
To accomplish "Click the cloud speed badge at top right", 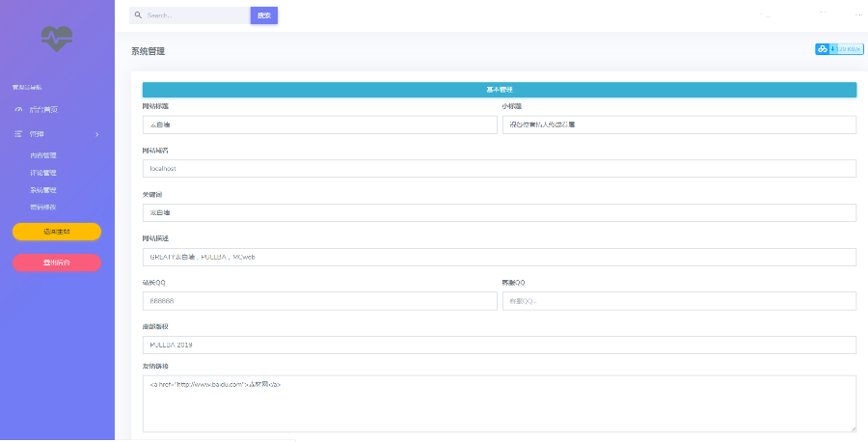I will tap(838, 49).
